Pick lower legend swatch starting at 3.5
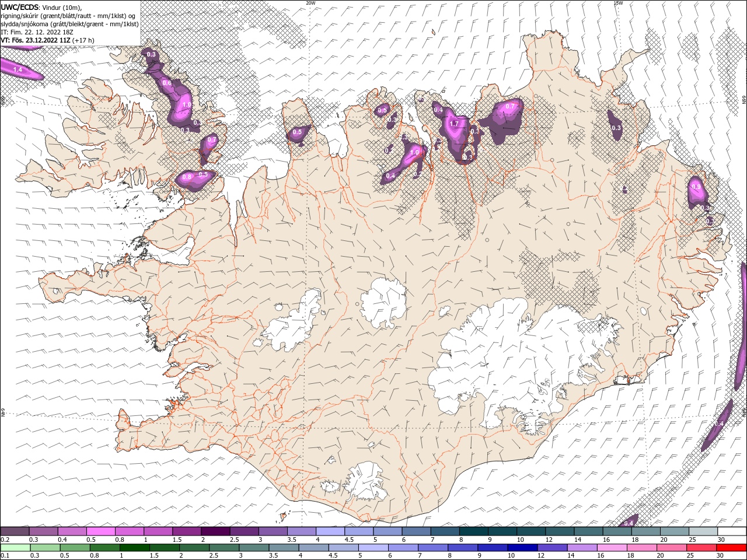 [x=284, y=548]
